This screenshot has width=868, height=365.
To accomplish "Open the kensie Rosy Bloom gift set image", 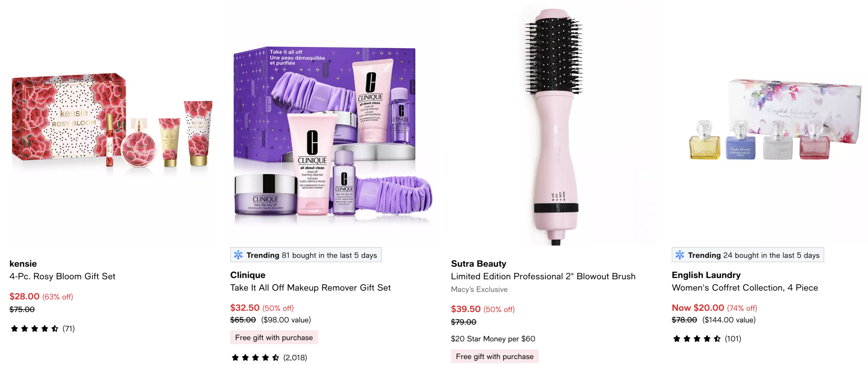I will tap(112, 122).
